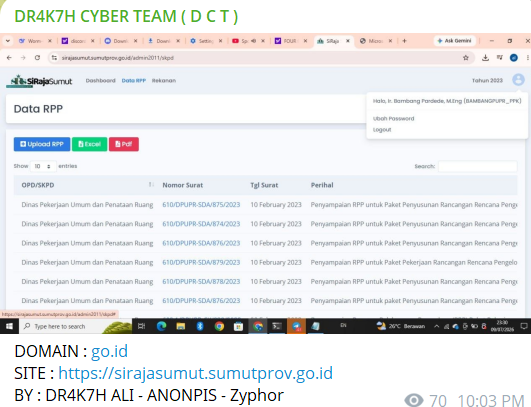Open the browser profile avatar in the toolbar

514,58
